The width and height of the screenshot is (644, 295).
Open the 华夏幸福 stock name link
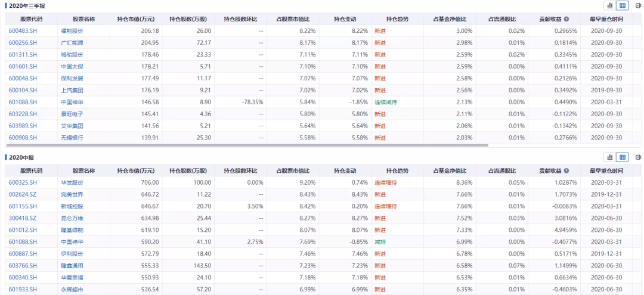pos(72,277)
